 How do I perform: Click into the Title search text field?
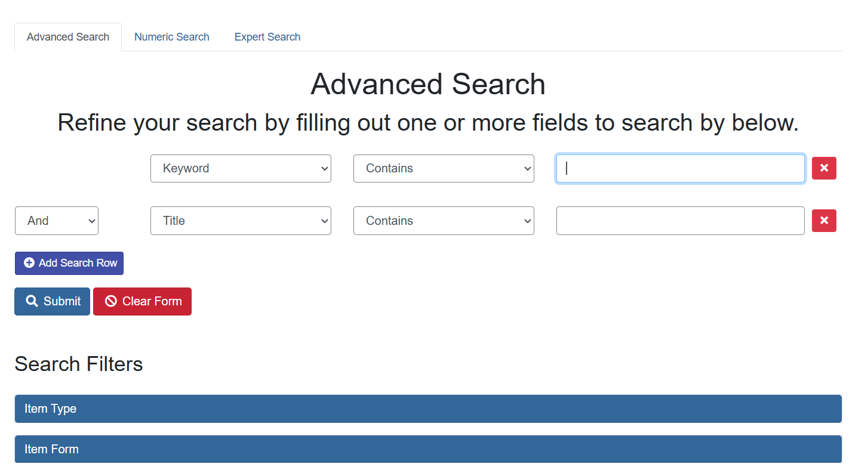(680, 221)
